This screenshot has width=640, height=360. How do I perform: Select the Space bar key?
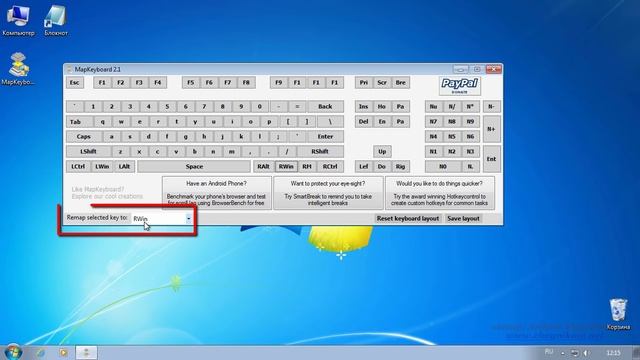coord(194,167)
